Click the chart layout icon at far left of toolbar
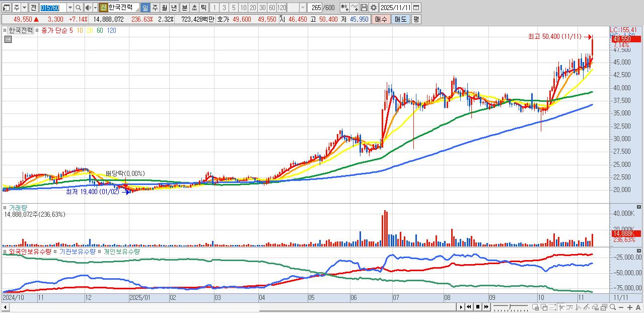 (7, 8)
